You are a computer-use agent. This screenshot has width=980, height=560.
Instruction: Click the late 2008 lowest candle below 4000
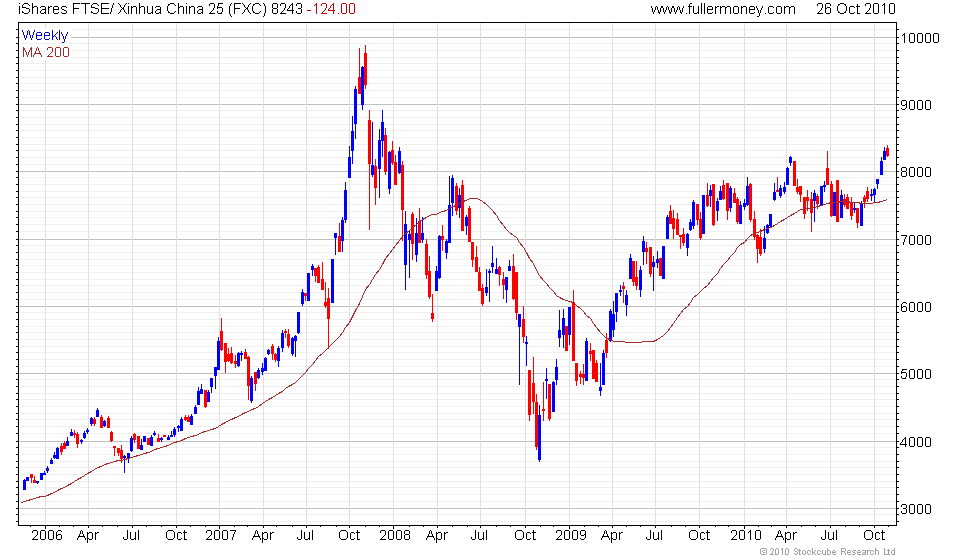[539, 432]
